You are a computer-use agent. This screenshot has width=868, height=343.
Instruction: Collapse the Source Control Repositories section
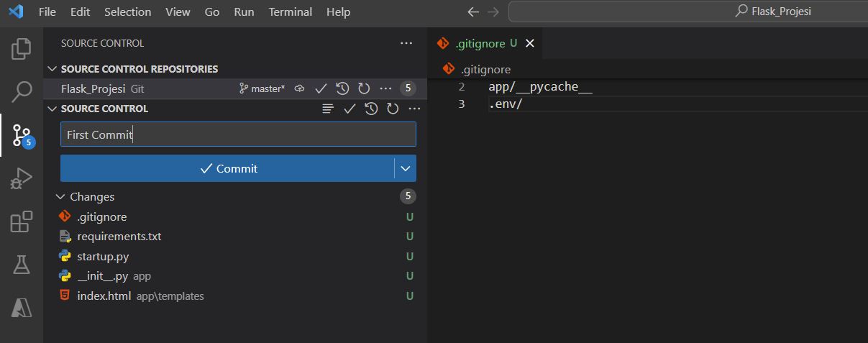(x=52, y=69)
